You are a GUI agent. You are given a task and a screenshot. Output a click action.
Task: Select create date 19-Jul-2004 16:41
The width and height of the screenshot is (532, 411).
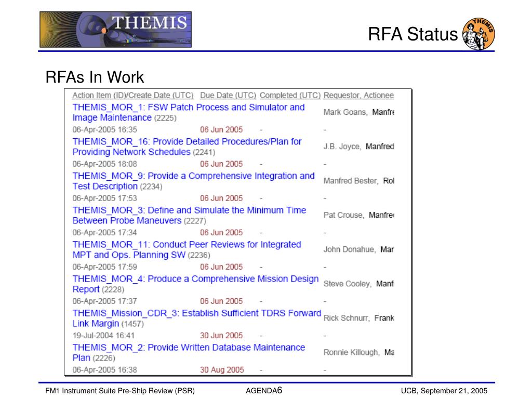(x=103, y=335)
